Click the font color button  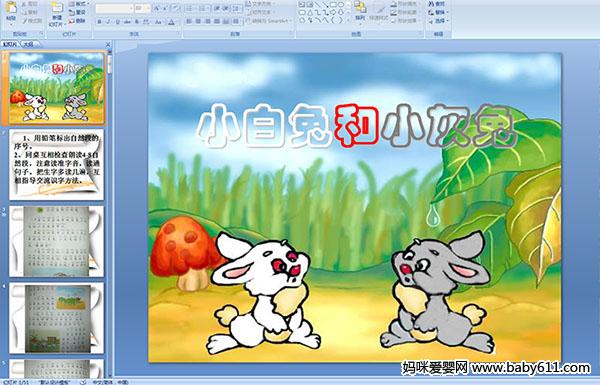[x=171, y=22]
